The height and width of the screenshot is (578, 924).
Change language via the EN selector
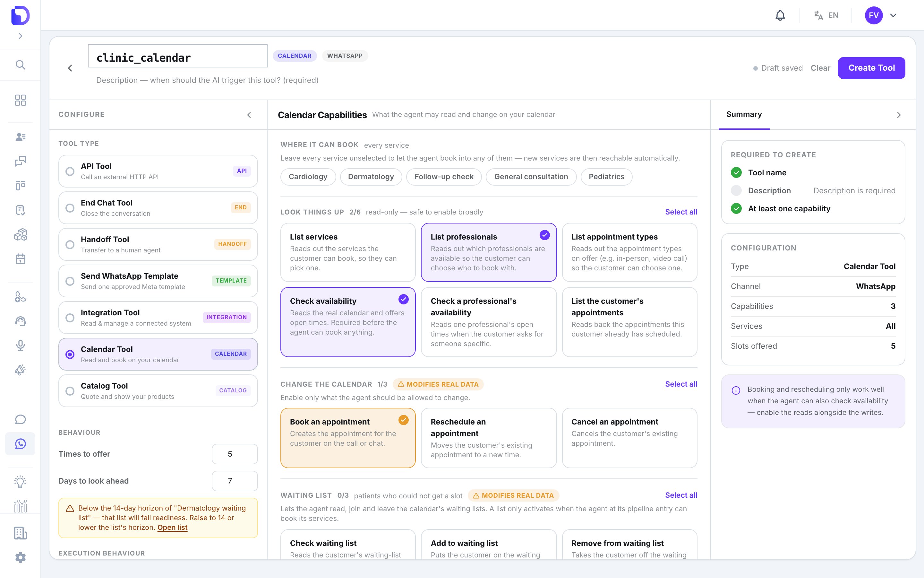tap(826, 15)
